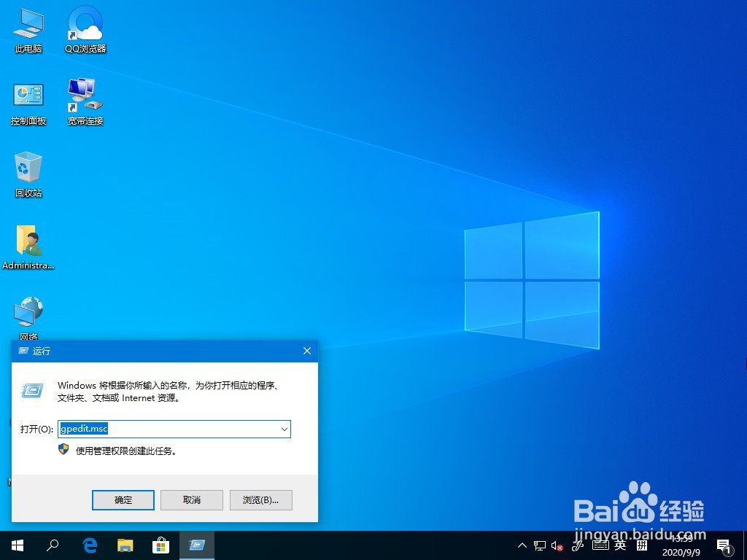Screen dimensions: 747x560
Task: Click inside the 打开 input field
Action: tap(168, 429)
